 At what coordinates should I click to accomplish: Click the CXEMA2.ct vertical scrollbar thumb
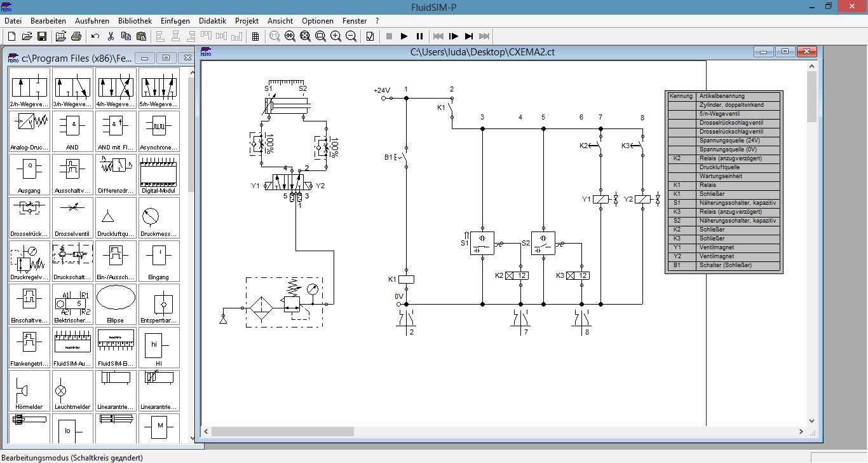[x=812, y=97]
